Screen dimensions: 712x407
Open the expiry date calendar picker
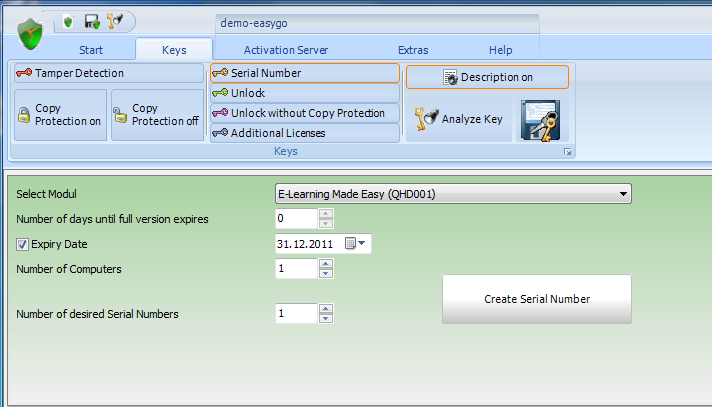pos(356,243)
